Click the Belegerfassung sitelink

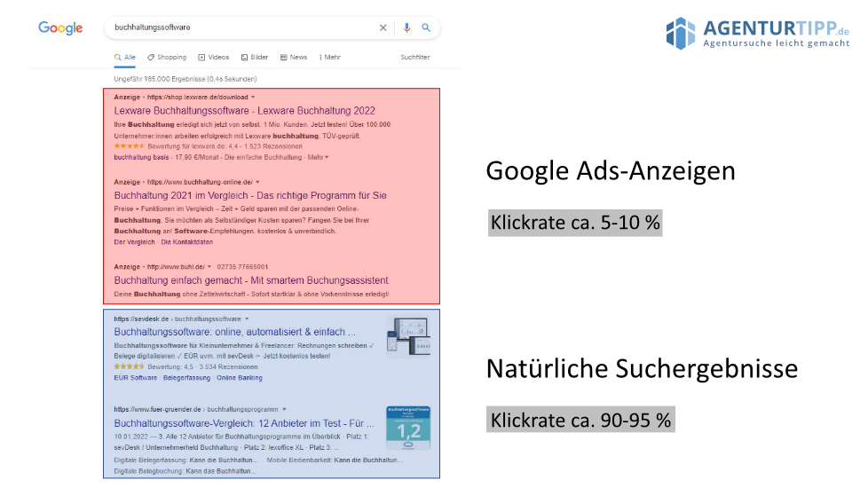(x=186, y=378)
